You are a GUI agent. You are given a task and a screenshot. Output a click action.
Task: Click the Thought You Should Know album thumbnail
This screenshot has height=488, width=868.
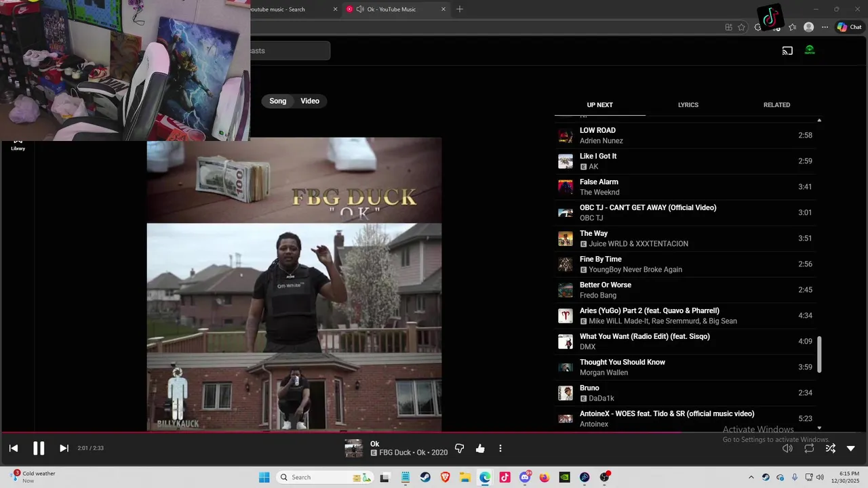[x=566, y=367]
